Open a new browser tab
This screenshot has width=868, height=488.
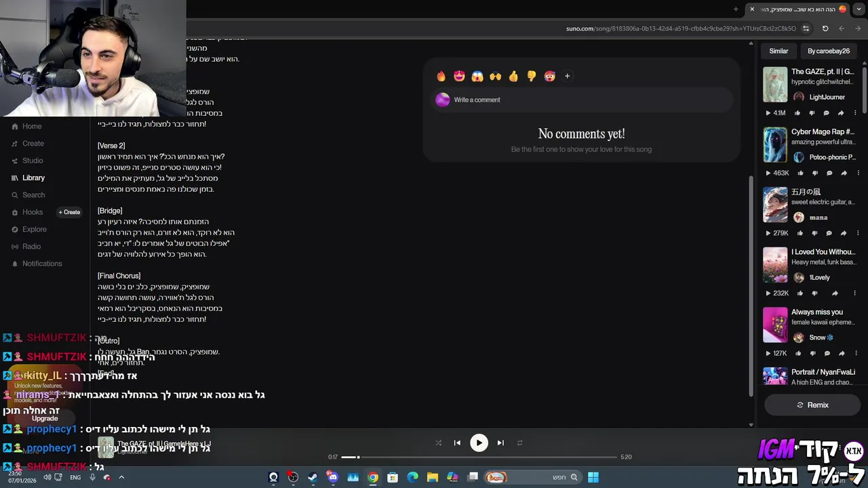736,9
